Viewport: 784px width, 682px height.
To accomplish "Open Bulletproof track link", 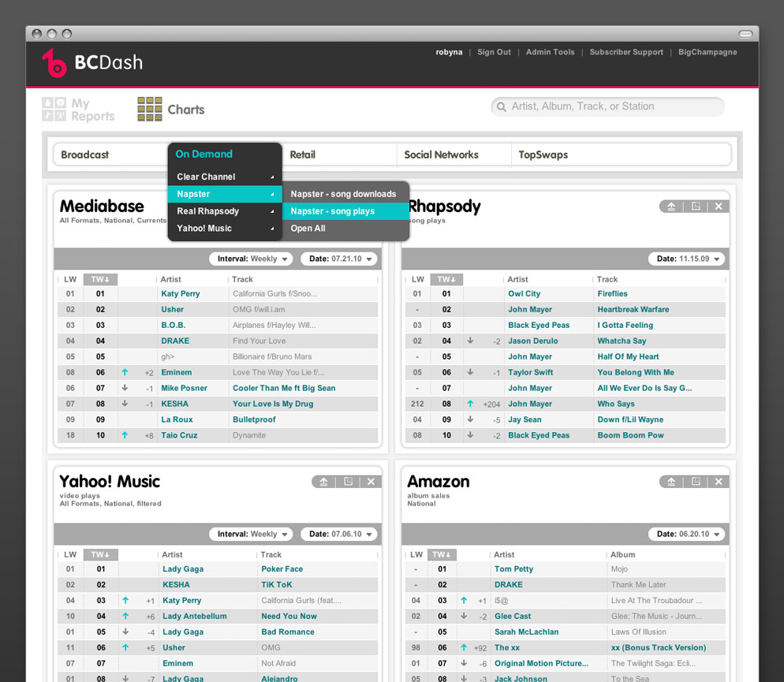I will coord(254,419).
